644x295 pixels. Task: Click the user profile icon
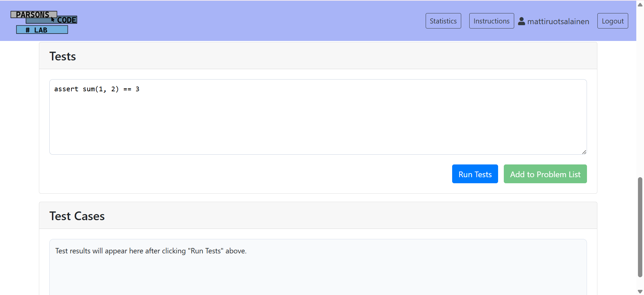(522, 21)
